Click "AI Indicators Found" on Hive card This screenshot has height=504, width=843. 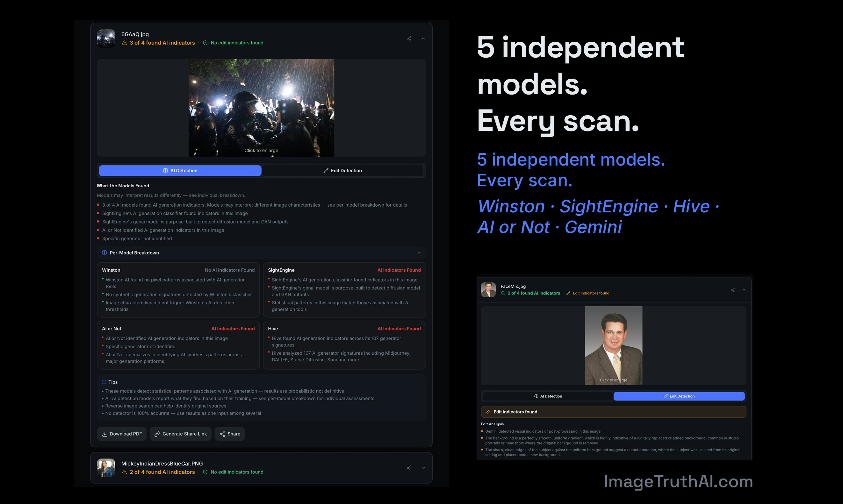[x=399, y=329]
